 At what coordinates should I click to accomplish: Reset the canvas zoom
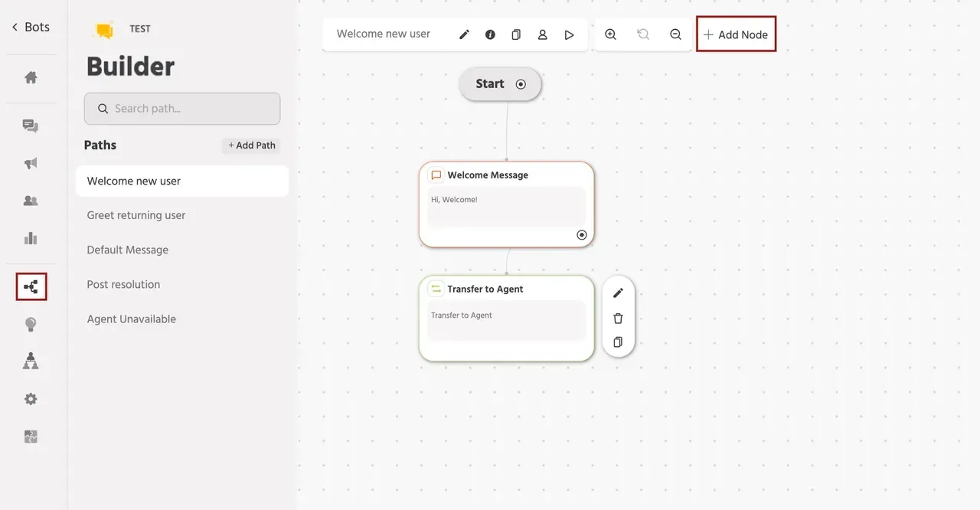[643, 34]
